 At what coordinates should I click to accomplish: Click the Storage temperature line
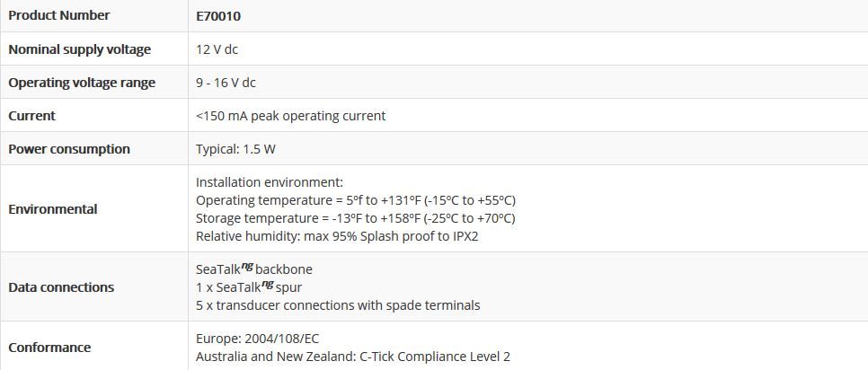[355, 218]
